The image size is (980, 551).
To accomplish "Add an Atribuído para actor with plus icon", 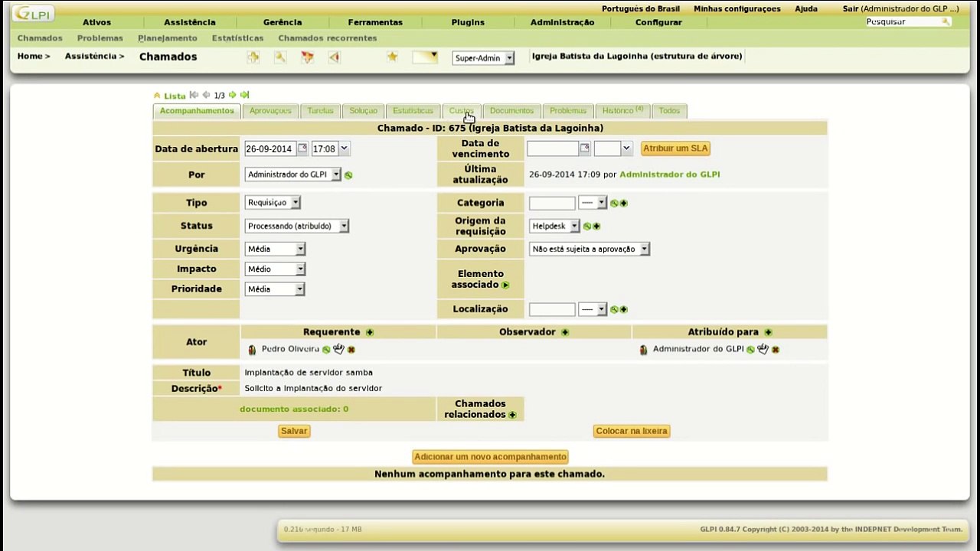I will [x=768, y=332].
